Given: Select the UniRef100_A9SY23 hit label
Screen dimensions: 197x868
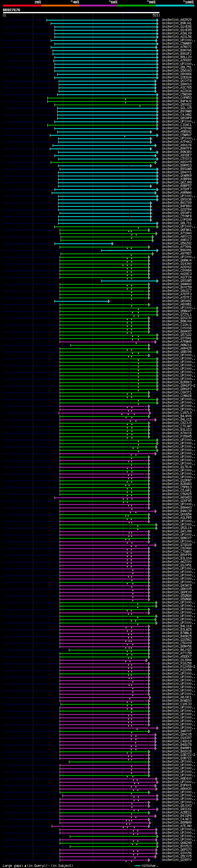Looking at the screenshot, I should pos(177,236).
